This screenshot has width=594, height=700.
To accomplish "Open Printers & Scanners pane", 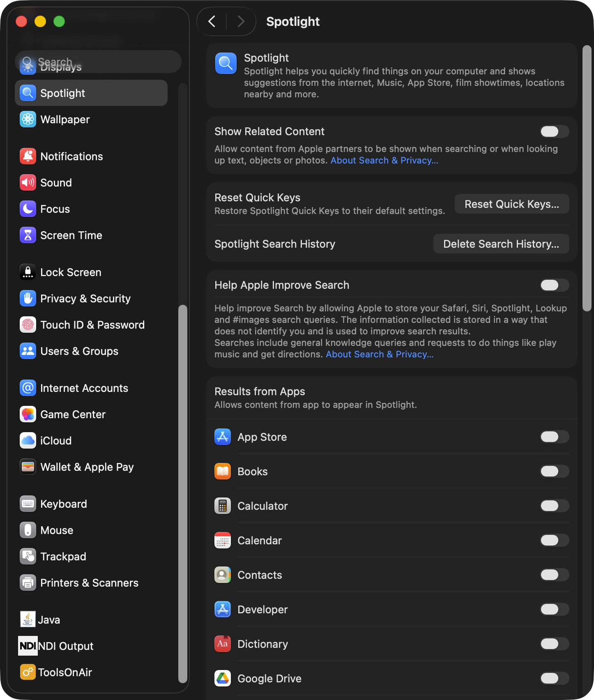I will tap(91, 583).
